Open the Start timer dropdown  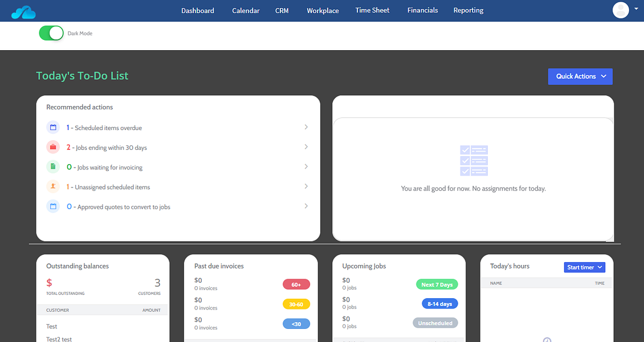[584, 267]
